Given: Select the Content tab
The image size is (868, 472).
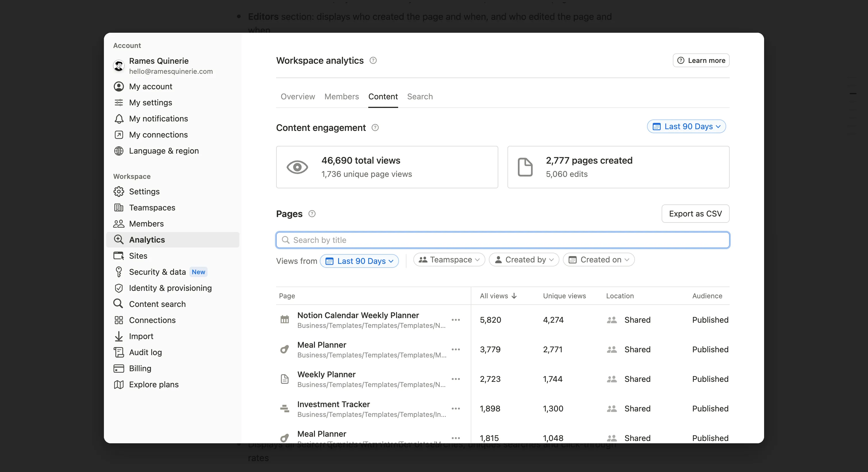Looking at the screenshot, I should pos(383,96).
